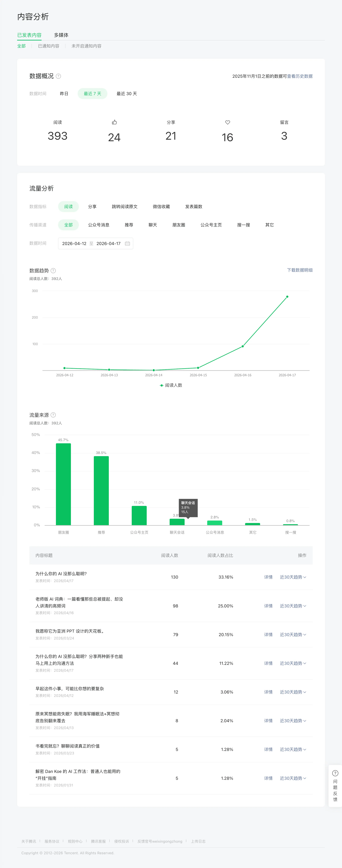Select 其它 channel filter

click(x=269, y=225)
